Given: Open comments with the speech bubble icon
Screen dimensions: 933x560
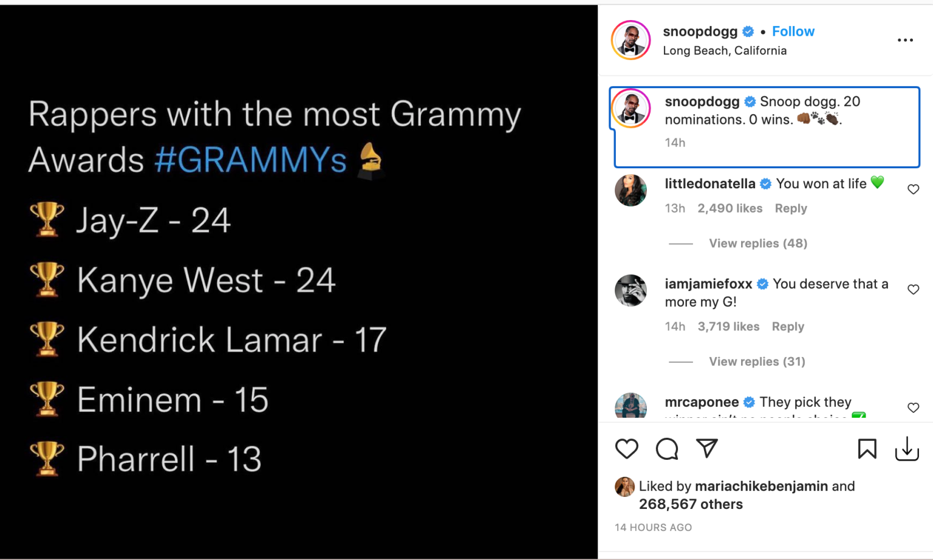Looking at the screenshot, I should tap(666, 449).
